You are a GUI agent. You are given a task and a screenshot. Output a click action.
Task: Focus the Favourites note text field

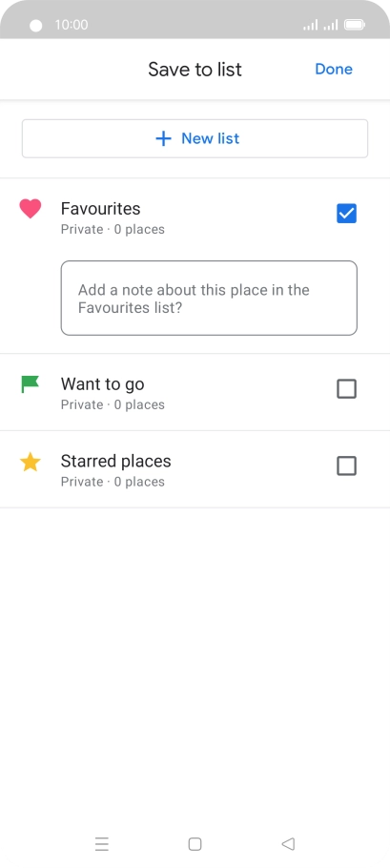pos(209,298)
